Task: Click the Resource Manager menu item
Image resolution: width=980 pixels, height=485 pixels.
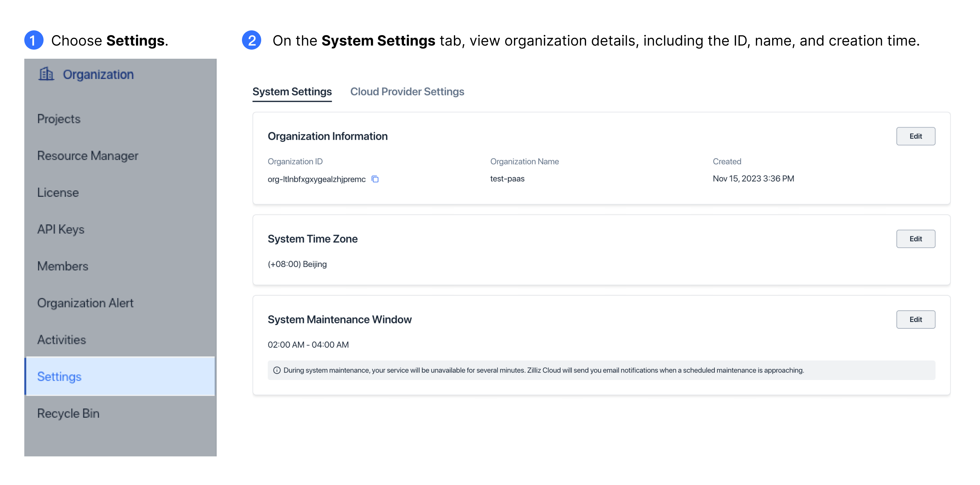Action: 87,155
